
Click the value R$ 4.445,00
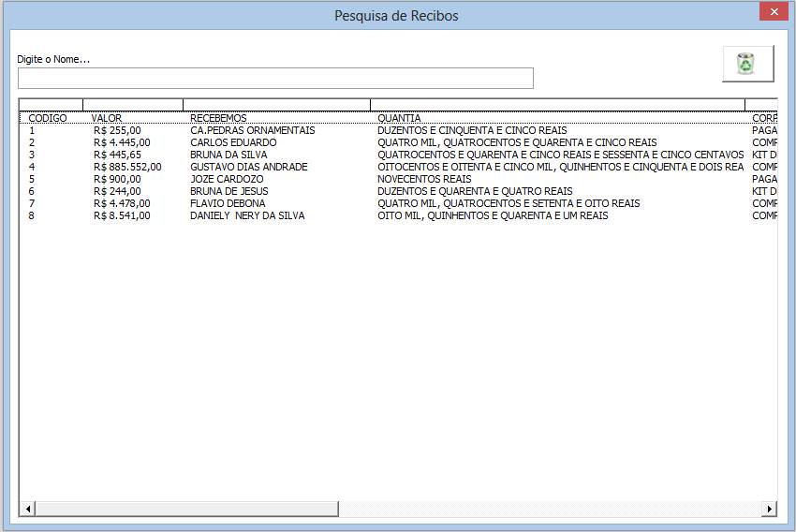[122, 142]
